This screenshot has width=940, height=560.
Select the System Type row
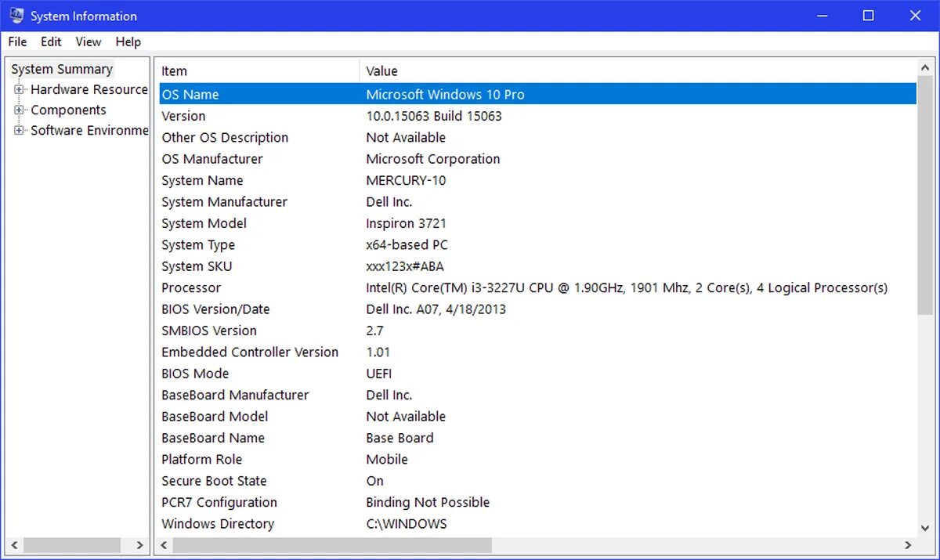537,245
